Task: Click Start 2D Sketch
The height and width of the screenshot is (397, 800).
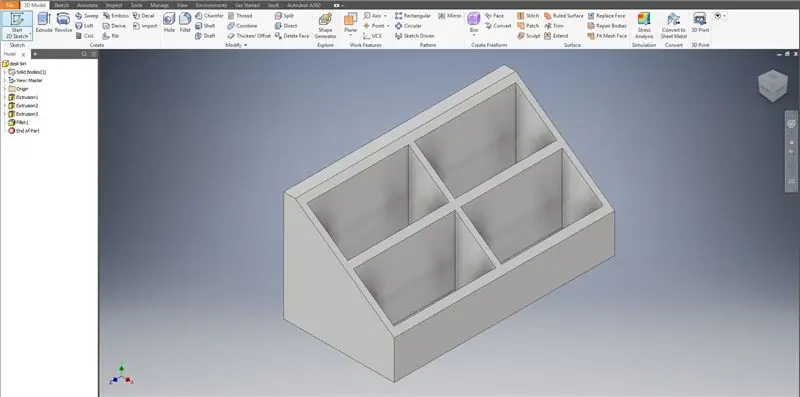Action: tap(17, 26)
